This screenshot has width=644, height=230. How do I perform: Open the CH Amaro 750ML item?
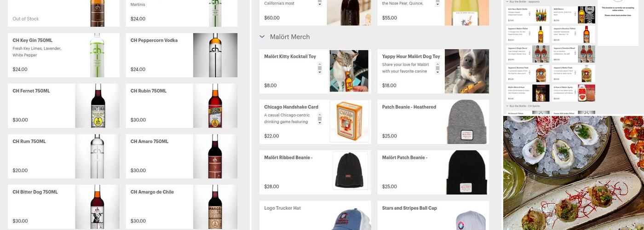pos(159,155)
